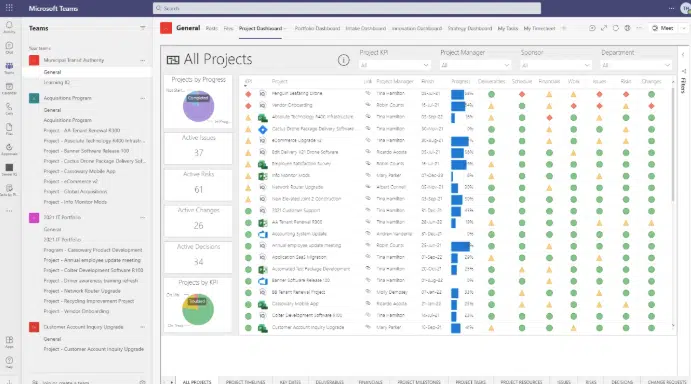Click the Active Risks card showing 61
The width and height of the screenshot is (691, 384).
click(198, 184)
